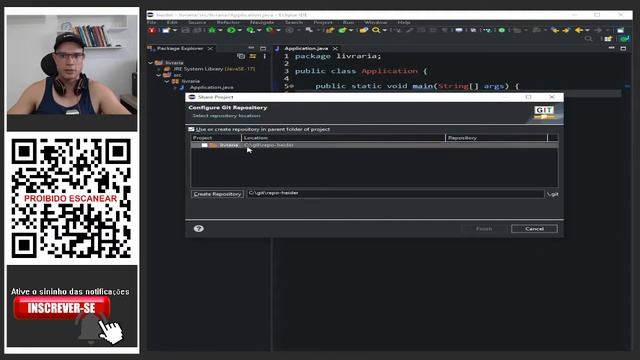Minimize the Package Explorer view
The image size is (640, 360).
251,49
